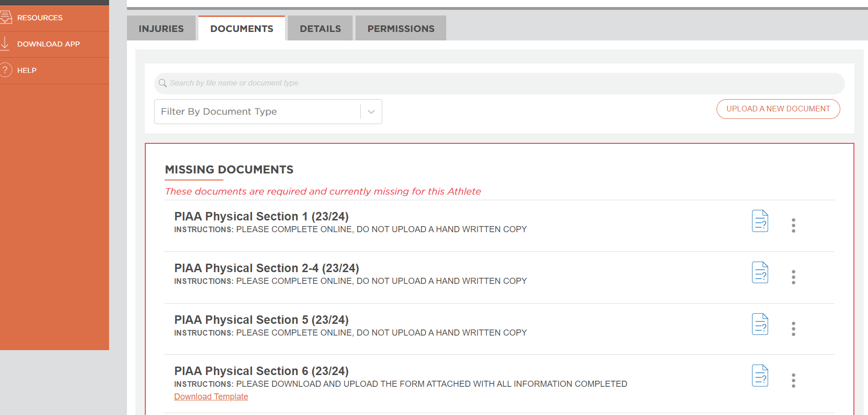Click document icon for PIAA Physical Section 2-4

760,273
